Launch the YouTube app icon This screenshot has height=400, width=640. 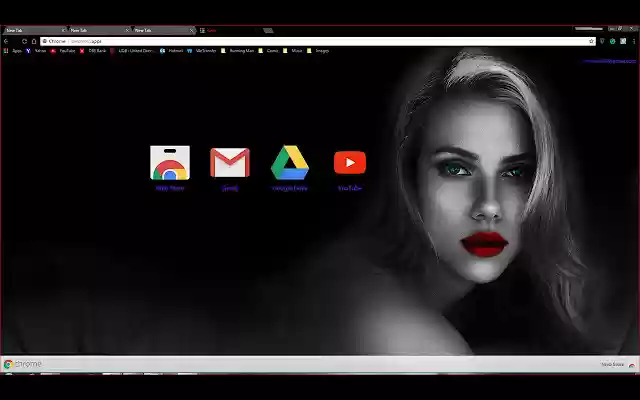[350, 162]
